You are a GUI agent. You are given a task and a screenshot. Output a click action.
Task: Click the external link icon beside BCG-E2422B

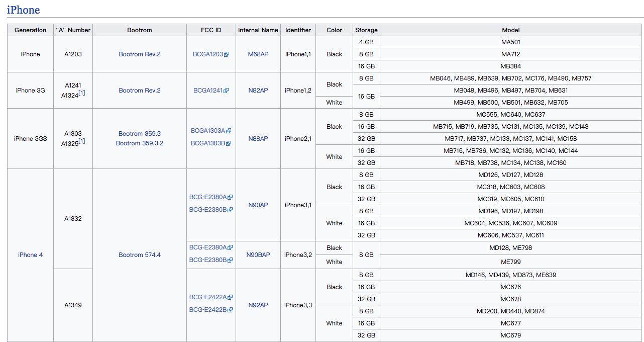[230, 310]
